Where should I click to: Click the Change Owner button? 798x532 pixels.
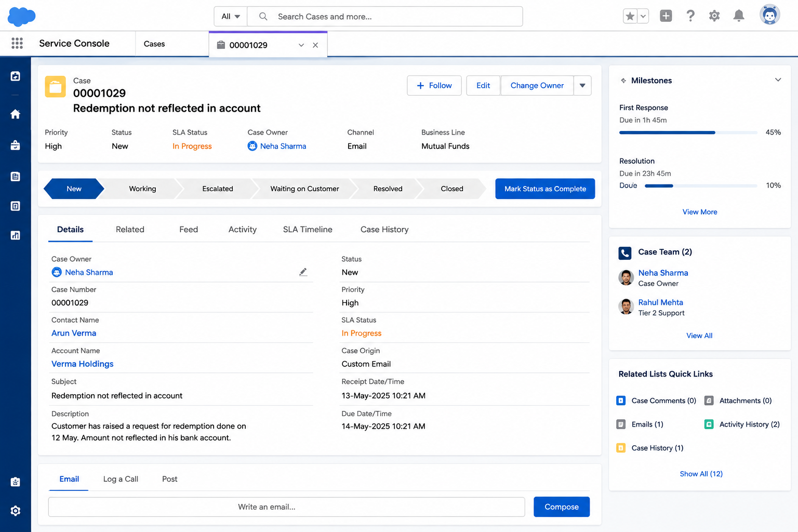click(x=537, y=86)
